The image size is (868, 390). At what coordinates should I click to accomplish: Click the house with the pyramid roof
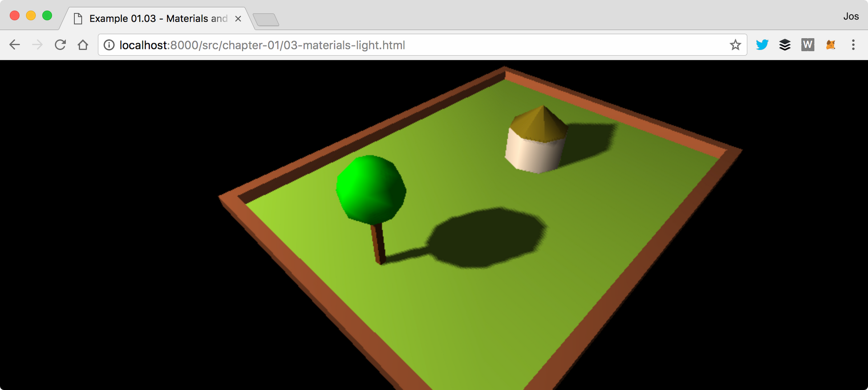[x=537, y=139]
